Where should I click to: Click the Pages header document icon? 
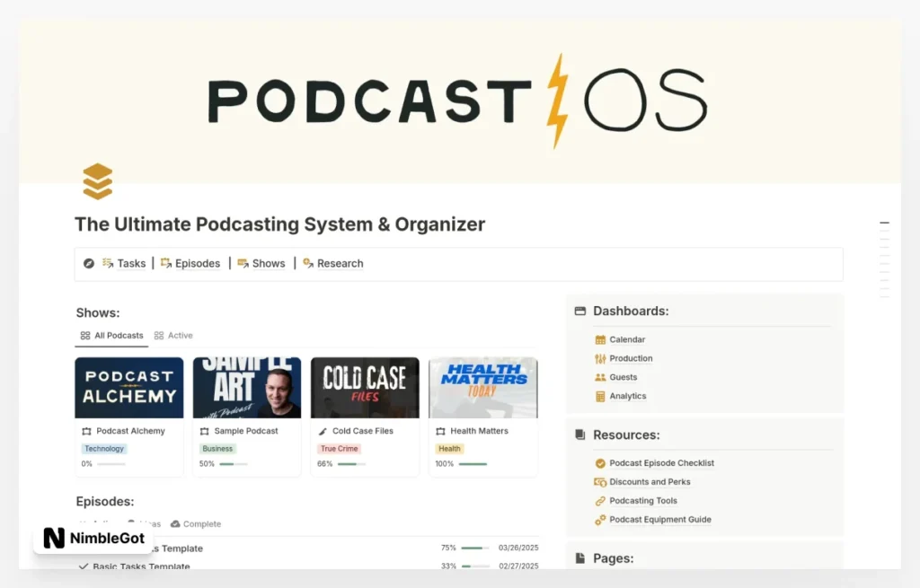[580, 558]
